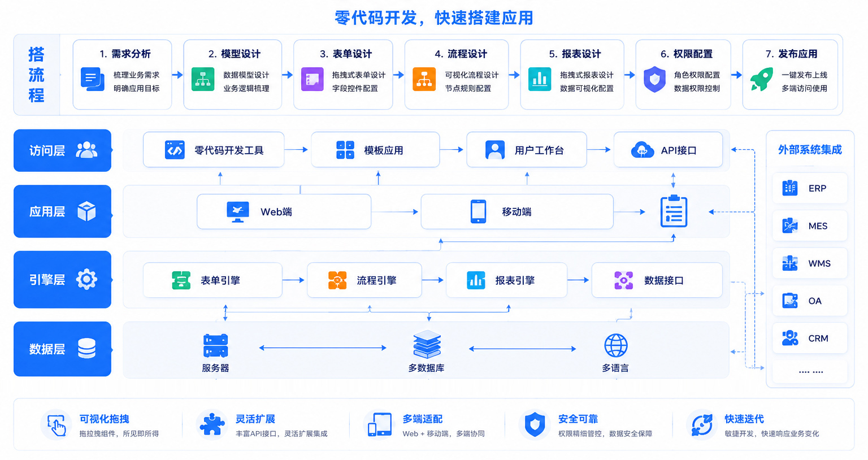Open the ERP integration item
868x460 pixels.
(x=810, y=188)
